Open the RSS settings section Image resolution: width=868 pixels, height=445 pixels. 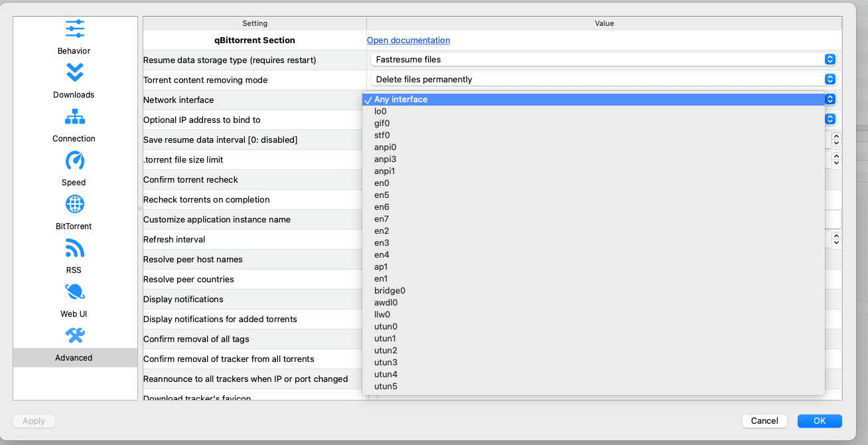pos(74,256)
